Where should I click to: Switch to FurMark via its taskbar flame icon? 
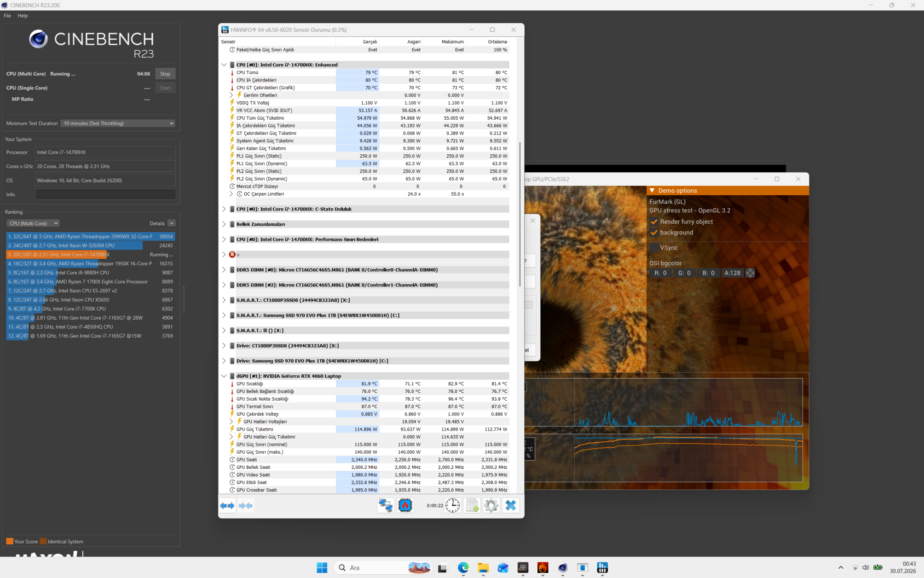tap(543, 568)
